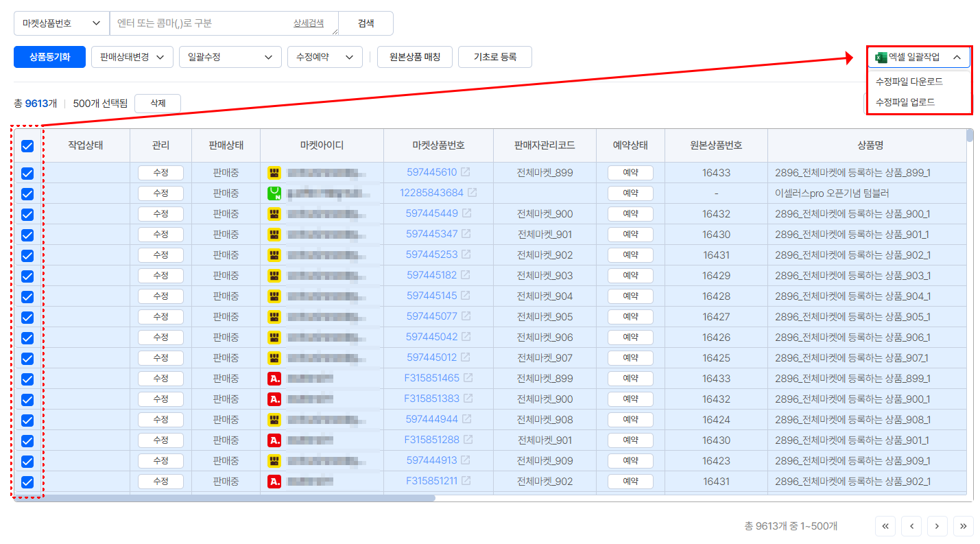Click the original product number 16429

tap(716, 276)
